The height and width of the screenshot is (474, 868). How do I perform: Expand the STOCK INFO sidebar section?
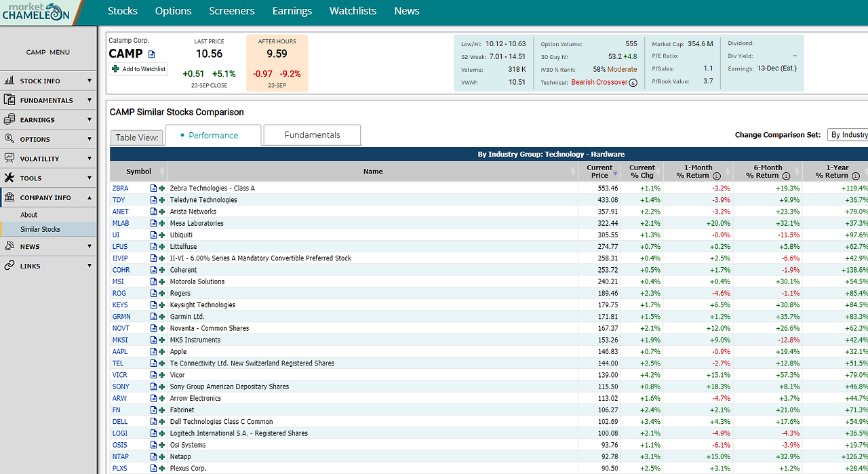tap(49, 81)
